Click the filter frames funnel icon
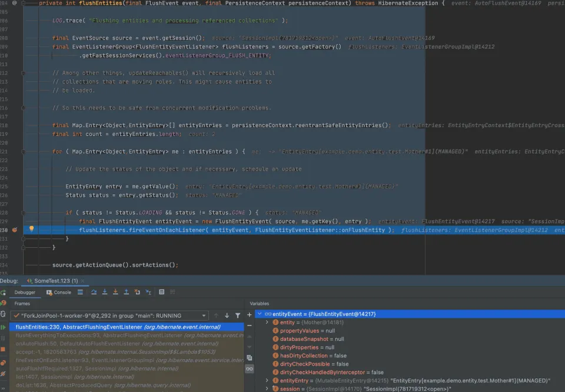Image resolution: width=565 pixels, height=392 pixels. click(x=238, y=315)
